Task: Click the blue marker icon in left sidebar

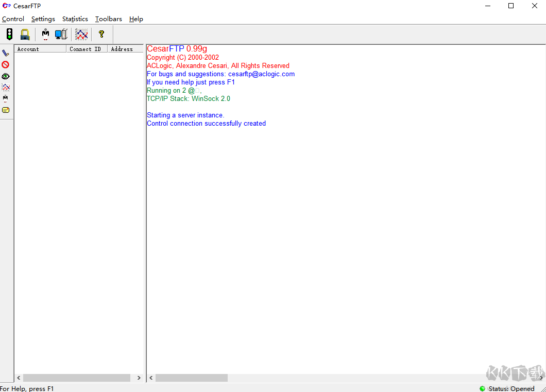Action: click(x=6, y=53)
